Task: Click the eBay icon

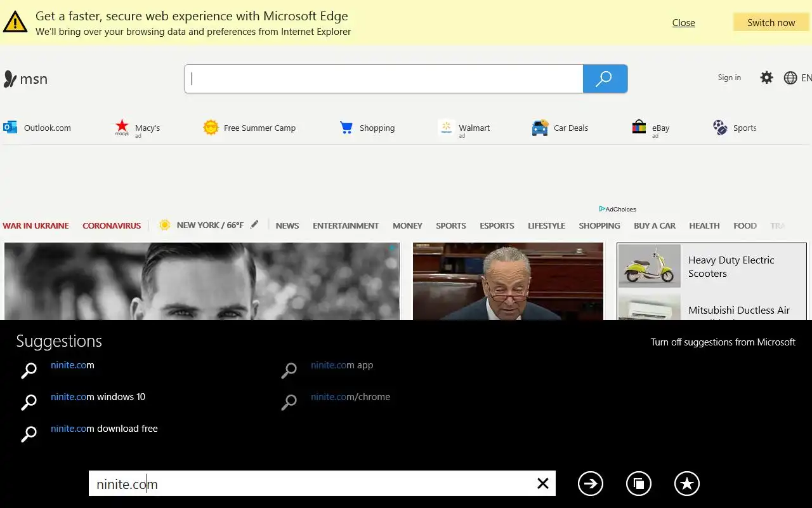Action: coord(639,127)
